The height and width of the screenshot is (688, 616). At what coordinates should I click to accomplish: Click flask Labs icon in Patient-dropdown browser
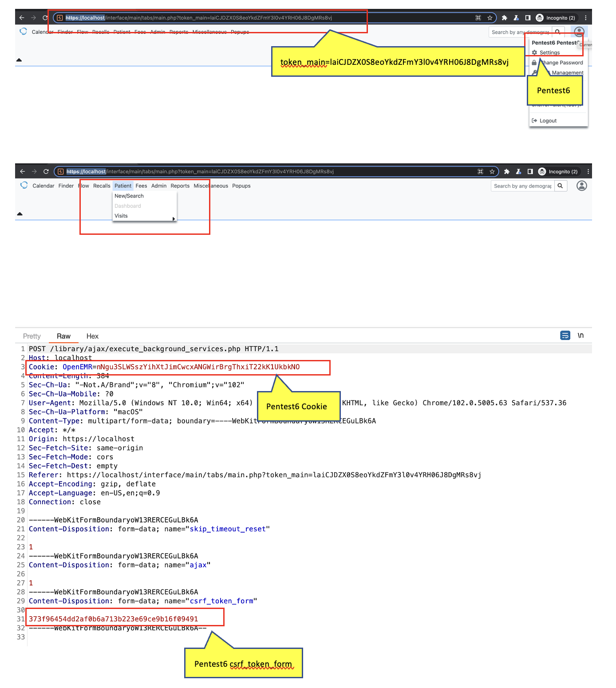pyautogui.click(x=518, y=171)
